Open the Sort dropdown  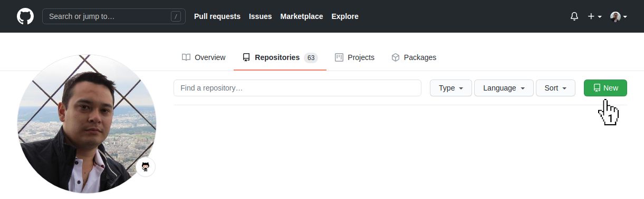tap(555, 88)
